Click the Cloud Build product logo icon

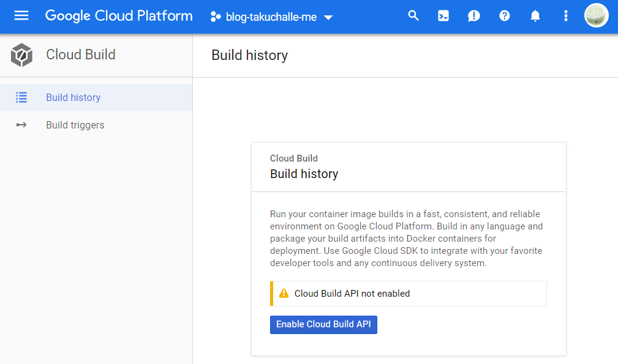tap(21, 54)
